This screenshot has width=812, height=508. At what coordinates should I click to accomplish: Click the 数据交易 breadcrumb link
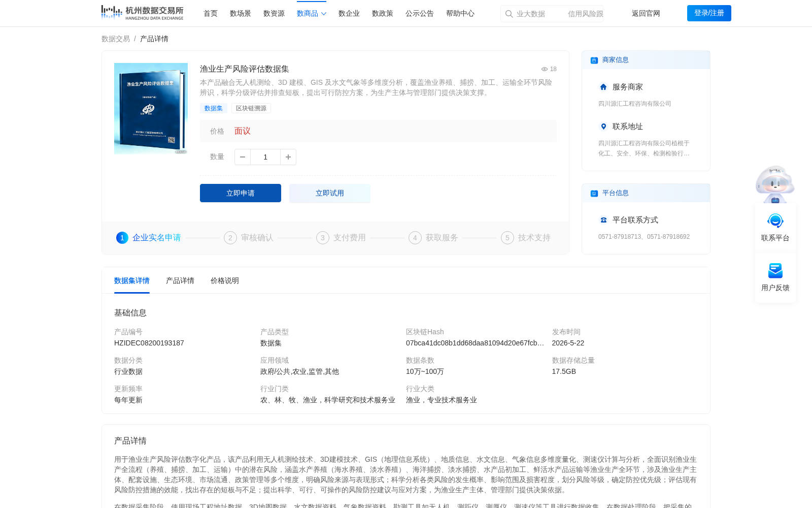pos(116,39)
